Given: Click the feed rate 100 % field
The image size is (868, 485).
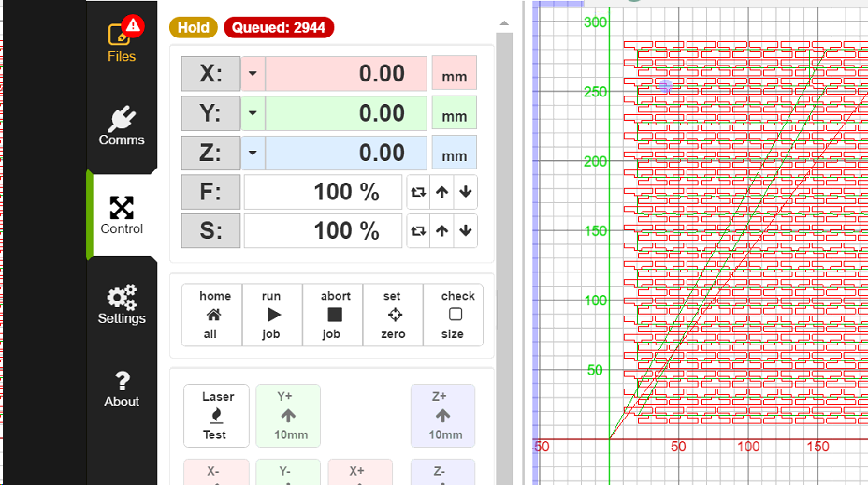Looking at the screenshot, I should pyautogui.click(x=323, y=192).
